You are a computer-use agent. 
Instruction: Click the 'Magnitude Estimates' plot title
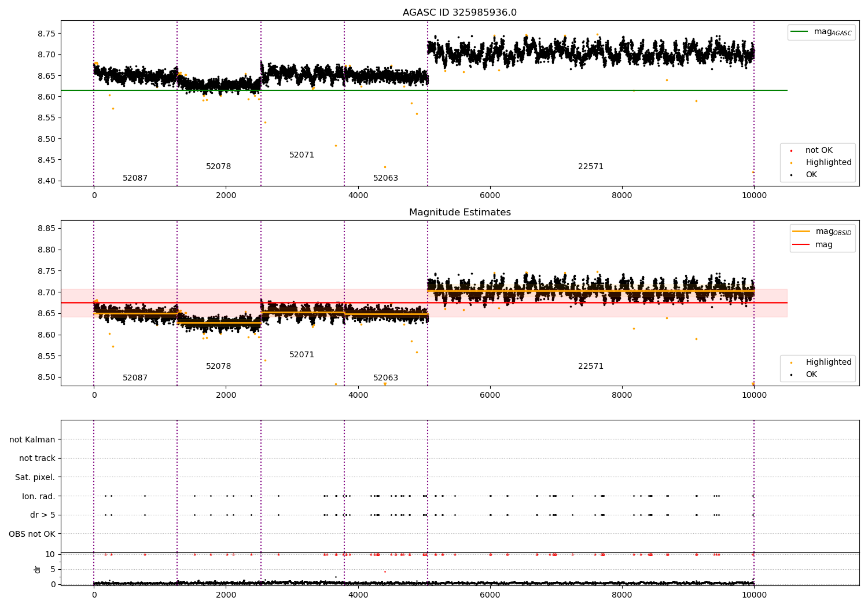tap(460, 213)
